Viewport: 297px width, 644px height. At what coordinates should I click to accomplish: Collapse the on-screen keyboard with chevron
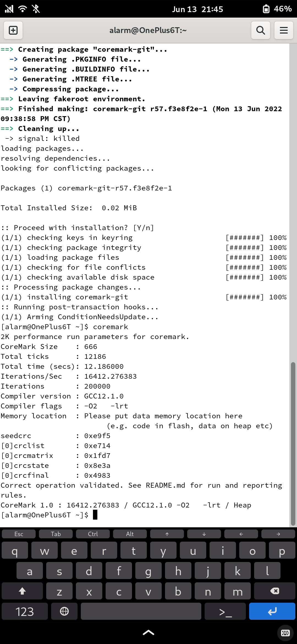coord(148,632)
